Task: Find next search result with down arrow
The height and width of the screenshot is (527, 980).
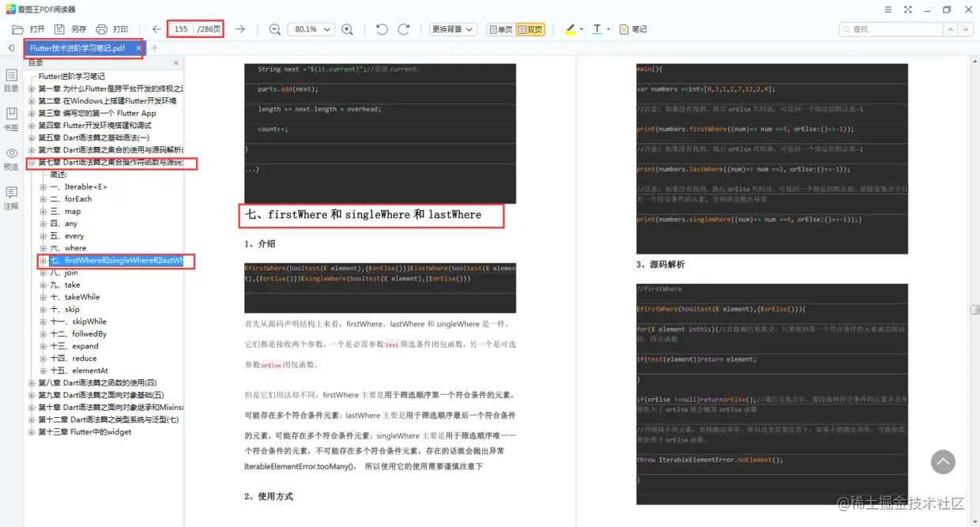Action: pyautogui.click(x=966, y=29)
